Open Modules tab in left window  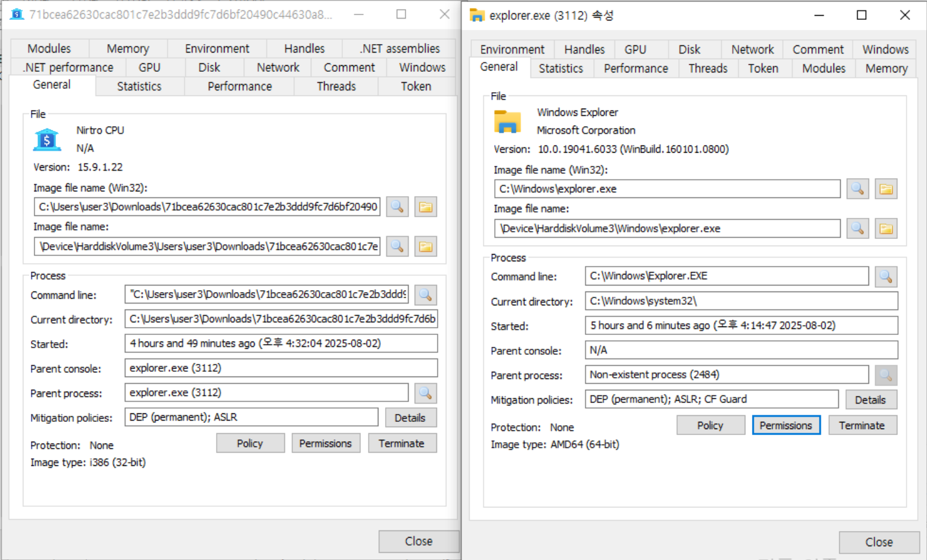point(49,48)
